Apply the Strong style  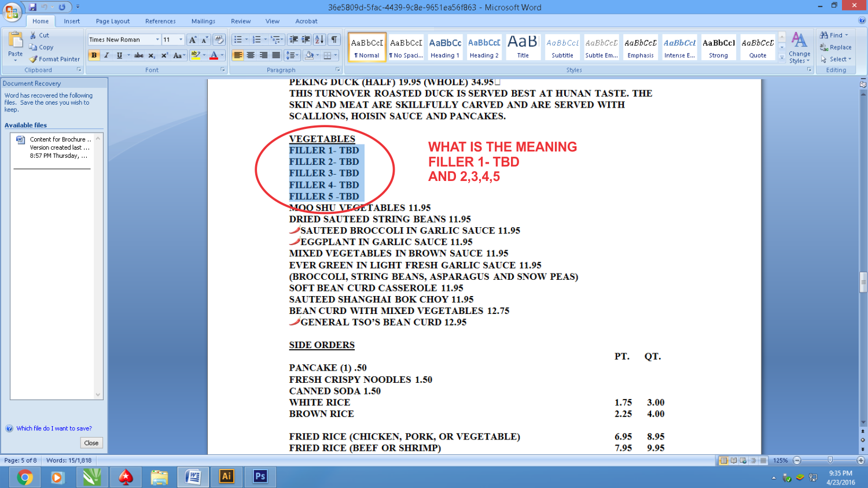pos(718,47)
